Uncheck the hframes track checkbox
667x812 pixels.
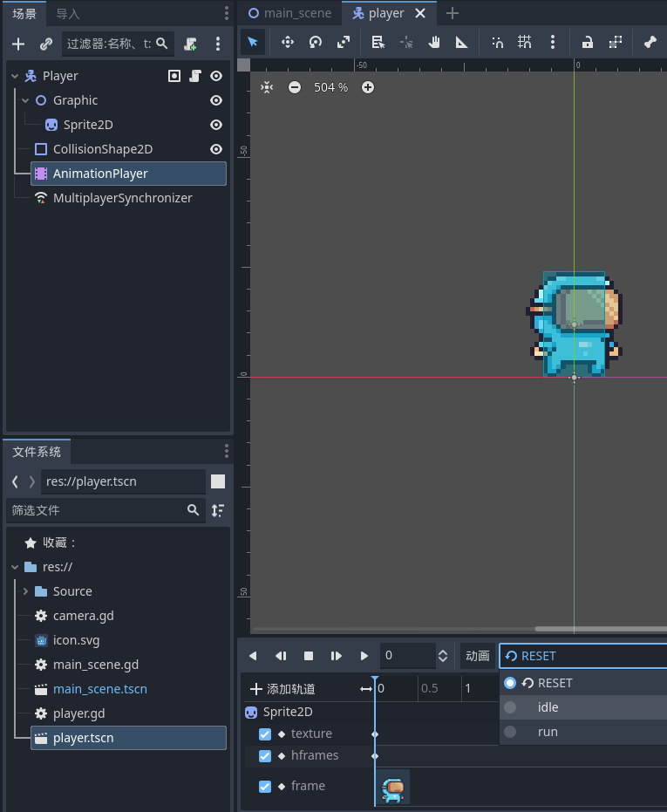point(265,756)
